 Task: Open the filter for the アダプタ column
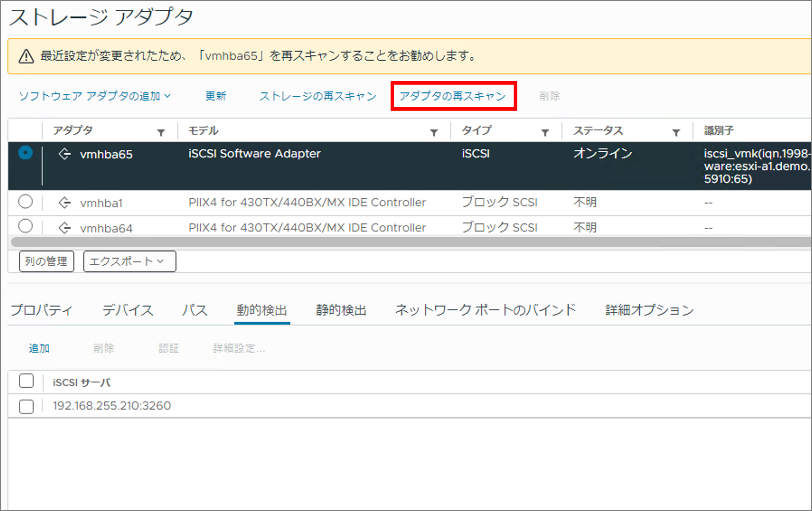tap(161, 132)
